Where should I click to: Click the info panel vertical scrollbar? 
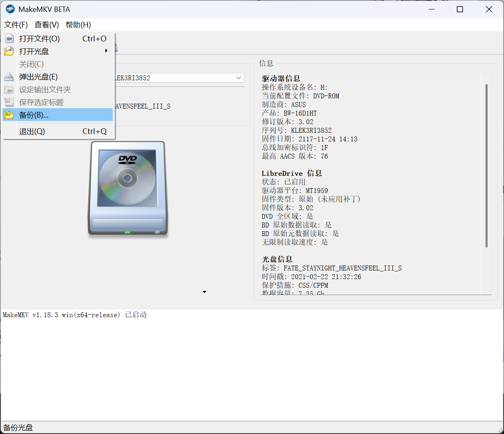pyautogui.click(x=486, y=166)
